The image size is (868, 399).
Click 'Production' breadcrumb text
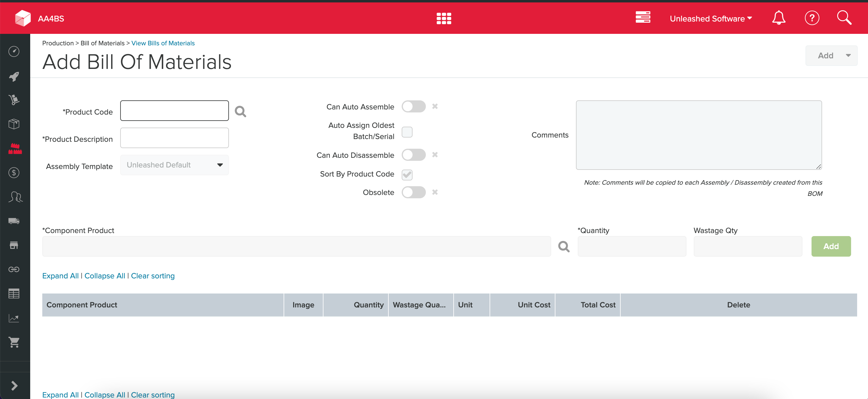(58, 43)
